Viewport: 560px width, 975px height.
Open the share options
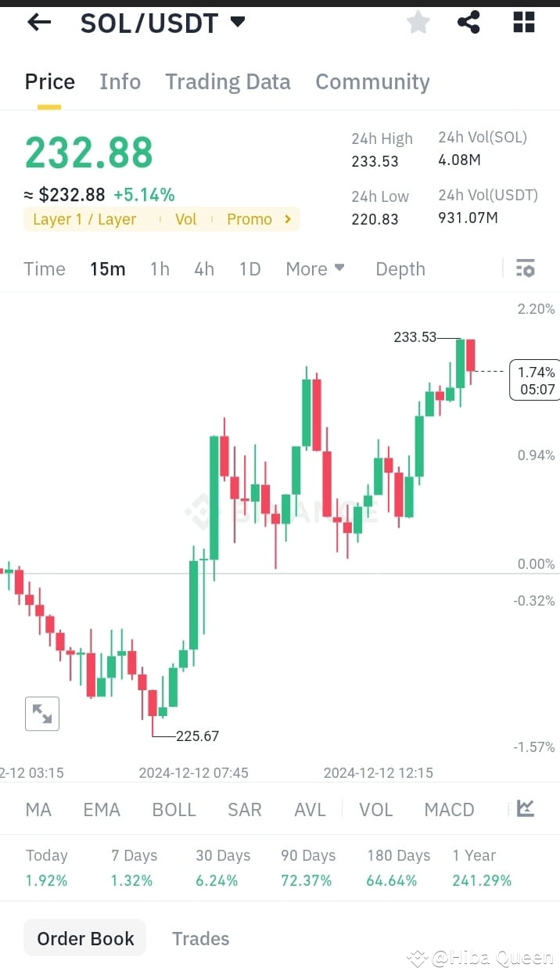click(x=468, y=22)
